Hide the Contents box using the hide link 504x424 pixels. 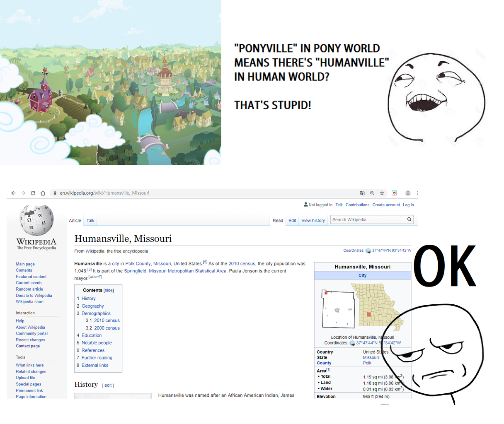click(x=109, y=290)
